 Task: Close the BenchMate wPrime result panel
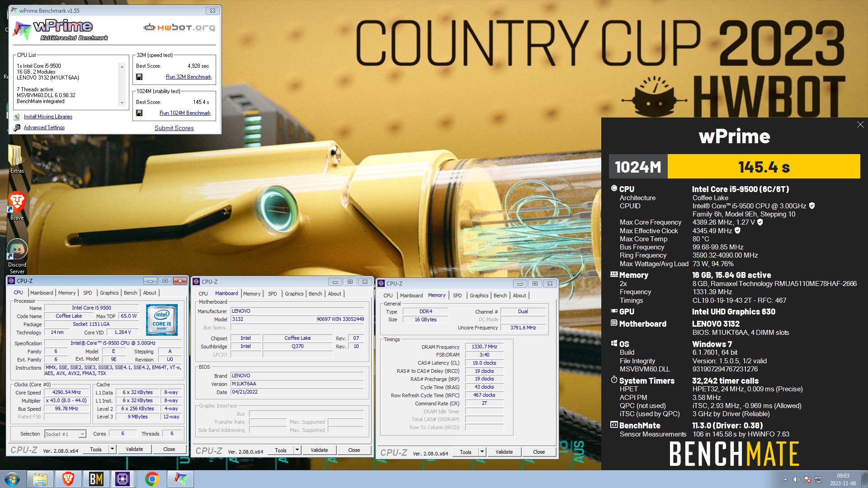coord(860,125)
